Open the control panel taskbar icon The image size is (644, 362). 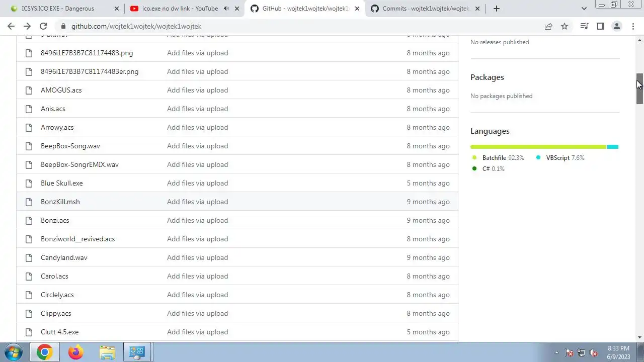tap(136, 352)
